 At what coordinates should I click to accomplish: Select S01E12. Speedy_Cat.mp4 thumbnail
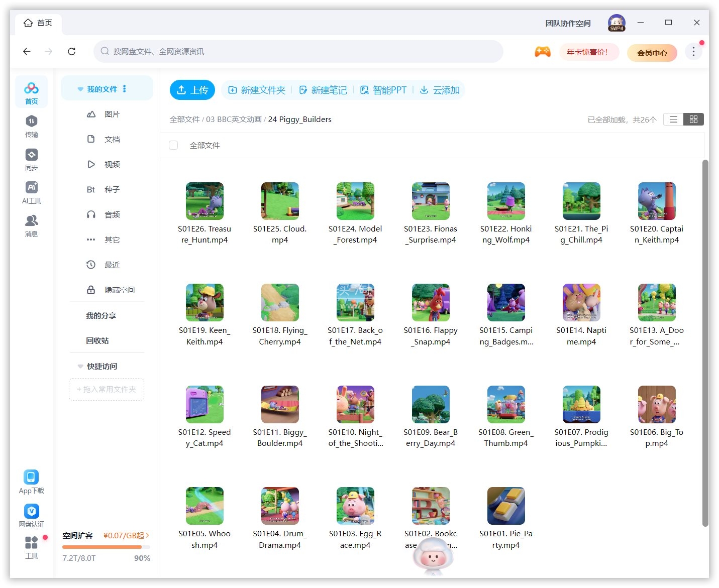point(204,404)
